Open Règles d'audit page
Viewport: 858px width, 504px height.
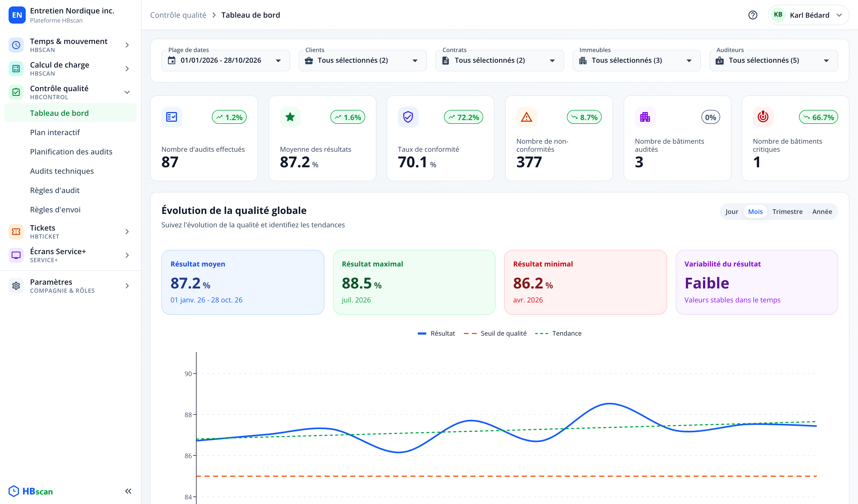[x=70, y=190]
